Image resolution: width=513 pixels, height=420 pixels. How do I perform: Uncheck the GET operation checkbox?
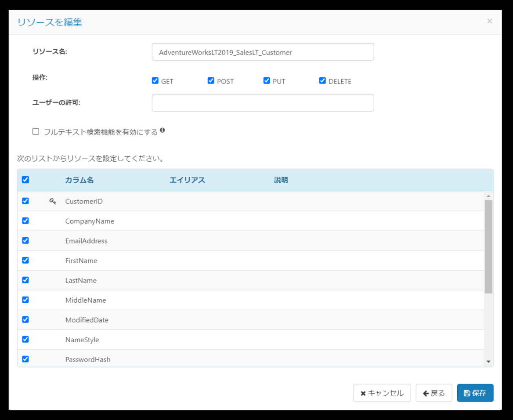pos(155,80)
